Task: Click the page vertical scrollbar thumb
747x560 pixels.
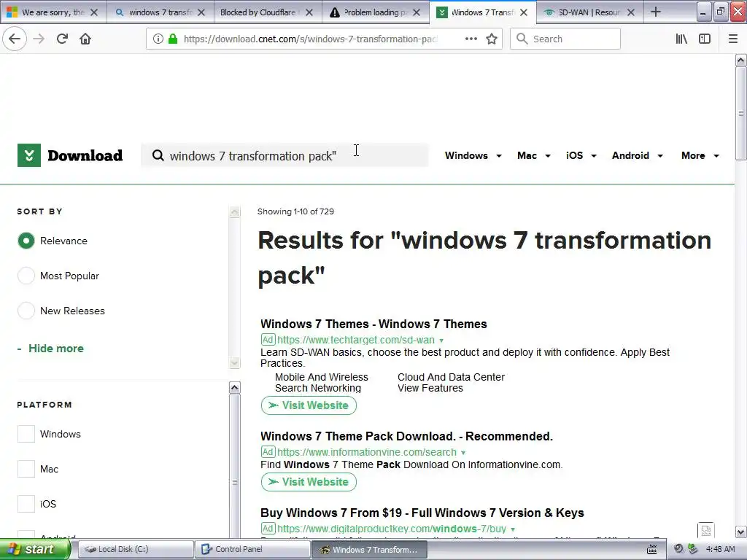Action: click(740, 113)
